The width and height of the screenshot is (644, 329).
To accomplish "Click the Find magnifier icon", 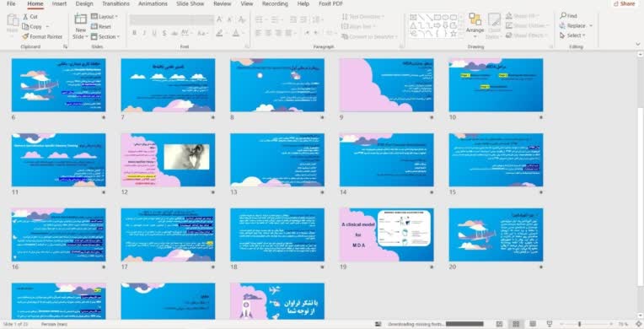I will 563,16.
